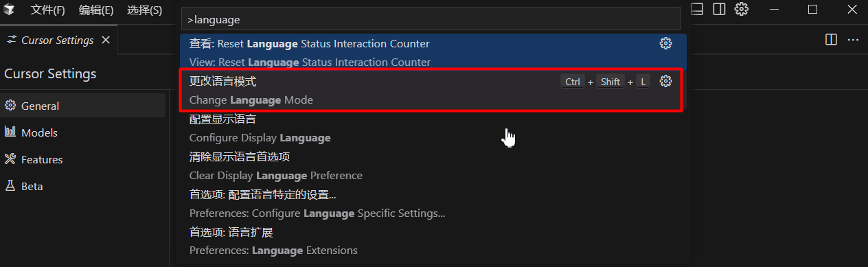Click gear icon on Reset Language Status row
Screen dimensions: 868x267
click(x=665, y=43)
